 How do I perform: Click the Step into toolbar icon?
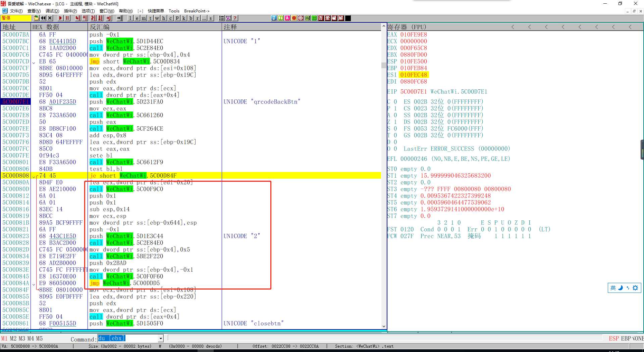78,18
